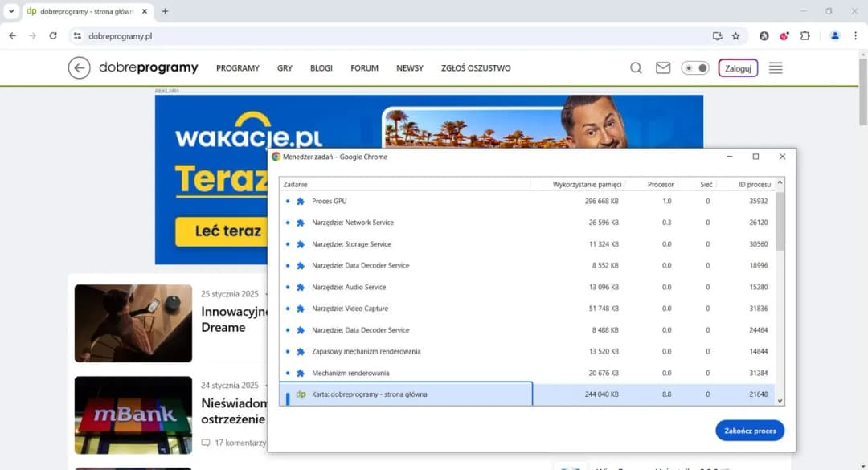Select the search magnifier icon on dobreprogramy header
Viewport: 868px width, 470px height.
click(x=636, y=68)
